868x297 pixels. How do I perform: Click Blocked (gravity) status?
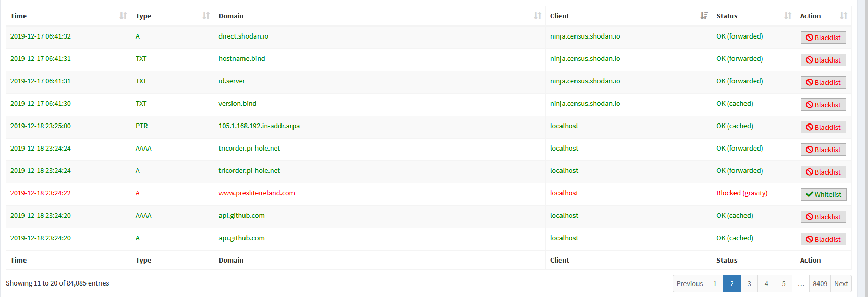tap(742, 193)
